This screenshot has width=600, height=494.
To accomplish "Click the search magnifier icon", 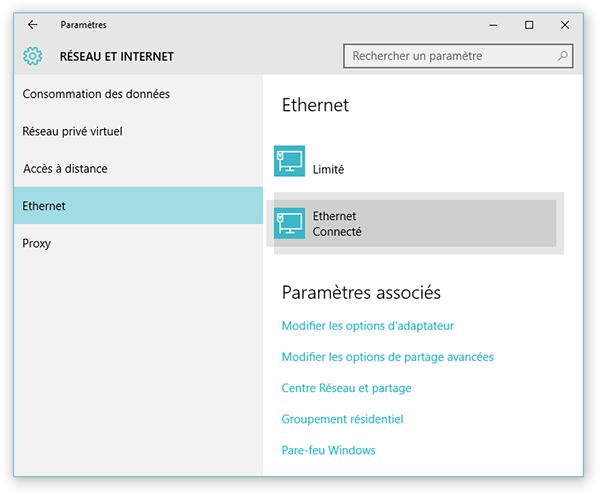I will pyautogui.click(x=562, y=56).
